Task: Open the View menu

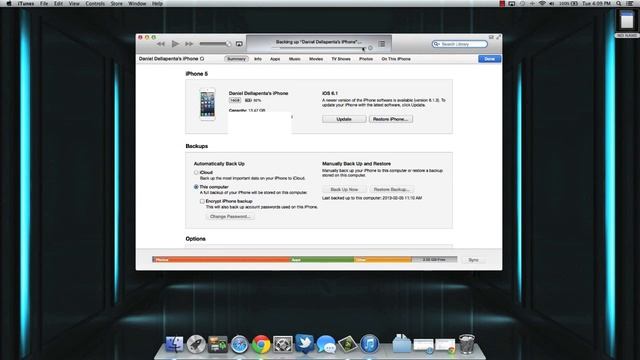Action: [74, 4]
